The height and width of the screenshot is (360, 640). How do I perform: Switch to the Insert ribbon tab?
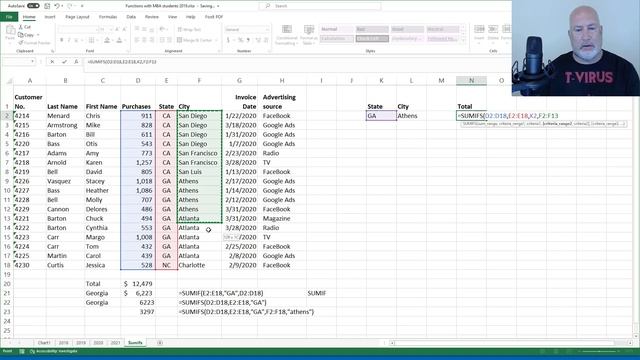click(x=50, y=17)
